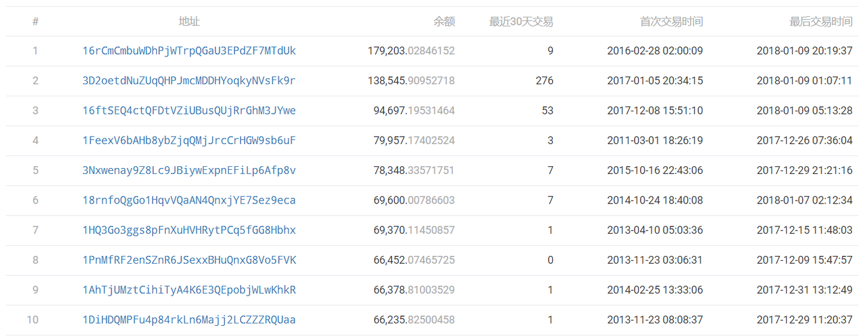Select balance 69,600.00786603
Image resolution: width=868 pixels, height=336 pixels.
[x=414, y=201]
